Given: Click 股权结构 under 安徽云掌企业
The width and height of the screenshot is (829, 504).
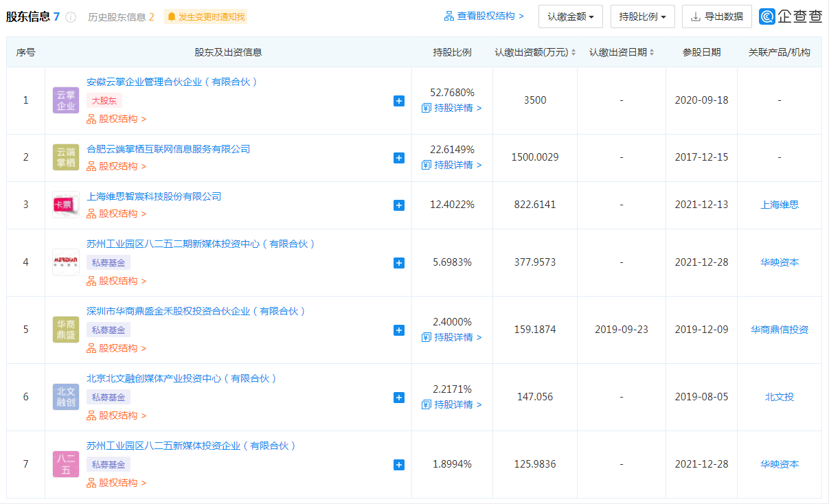Looking at the screenshot, I should click(x=117, y=119).
